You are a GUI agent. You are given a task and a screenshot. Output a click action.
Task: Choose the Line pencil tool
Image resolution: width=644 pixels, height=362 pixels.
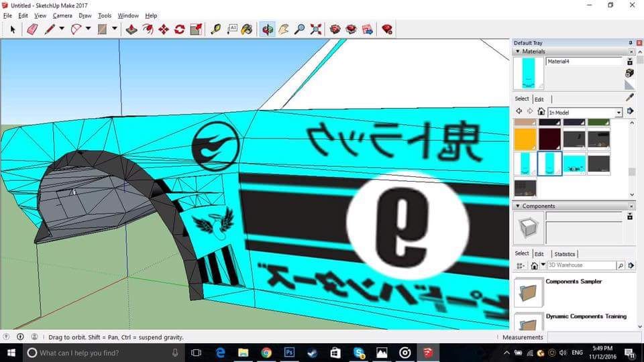click(x=50, y=29)
